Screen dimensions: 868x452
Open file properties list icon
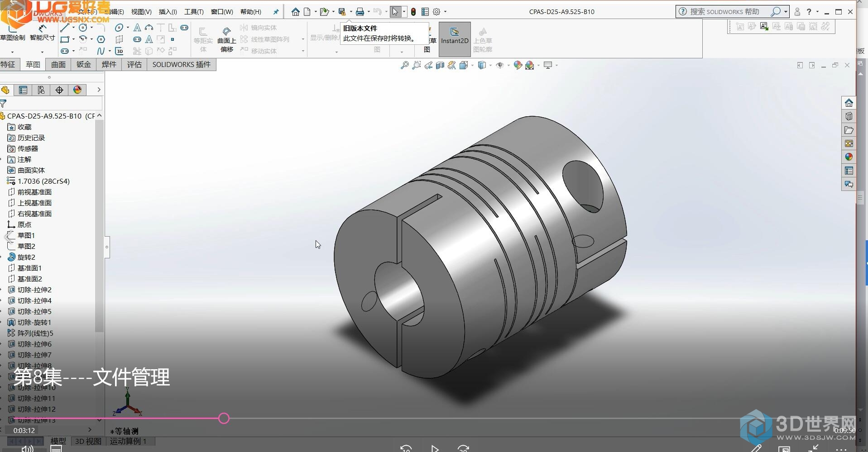click(x=425, y=12)
